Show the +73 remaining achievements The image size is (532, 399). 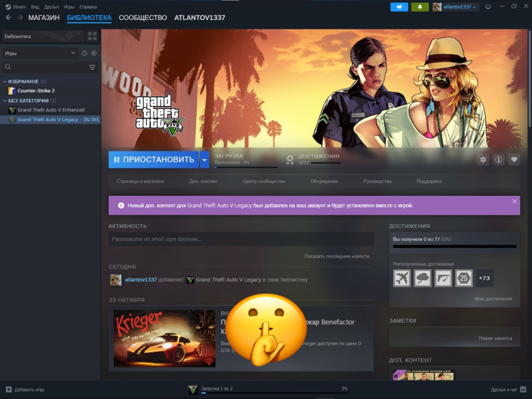click(x=484, y=278)
